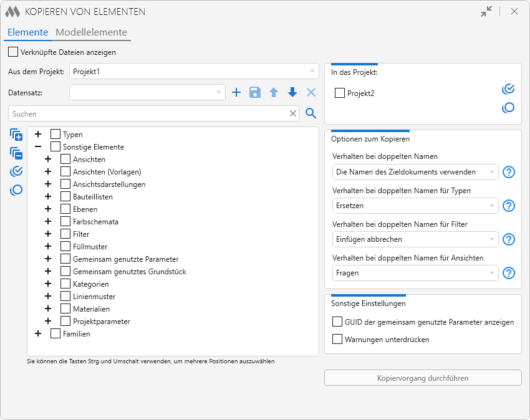Expand the Familien tree node
The width and height of the screenshot is (530, 420).
[38, 334]
